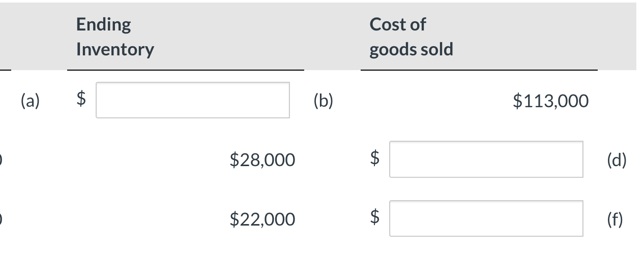Click the cut-off parenthesis left of $28,000 row
Image resolution: width=644 pixels, height=253 pixels.
click(2, 160)
